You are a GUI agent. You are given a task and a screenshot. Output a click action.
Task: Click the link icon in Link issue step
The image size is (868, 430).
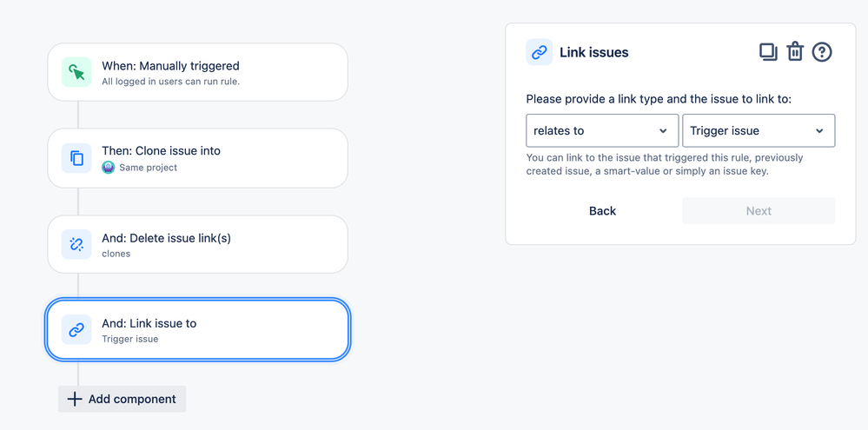point(76,330)
